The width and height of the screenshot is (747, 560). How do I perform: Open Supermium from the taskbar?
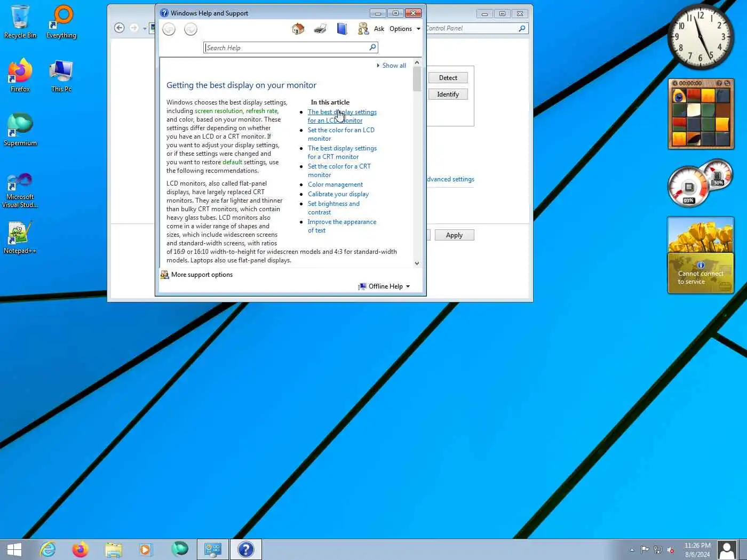click(x=180, y=549)
